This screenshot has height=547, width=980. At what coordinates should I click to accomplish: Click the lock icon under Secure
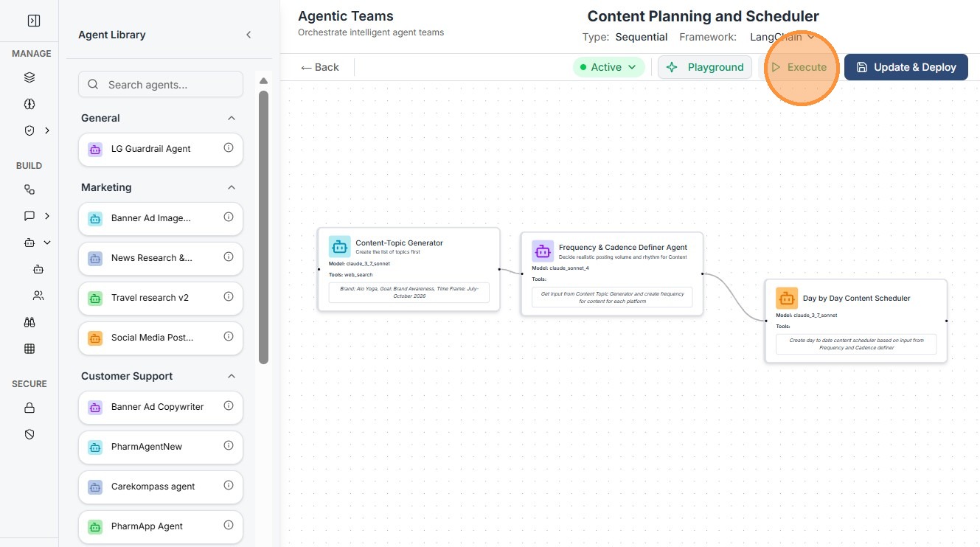[x=29, y=408]
